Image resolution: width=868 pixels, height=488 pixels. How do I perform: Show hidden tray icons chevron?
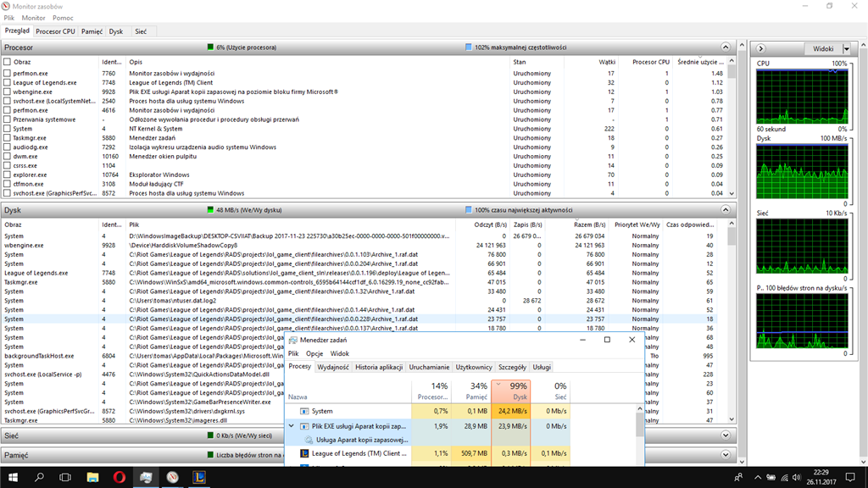click(757, 477)
